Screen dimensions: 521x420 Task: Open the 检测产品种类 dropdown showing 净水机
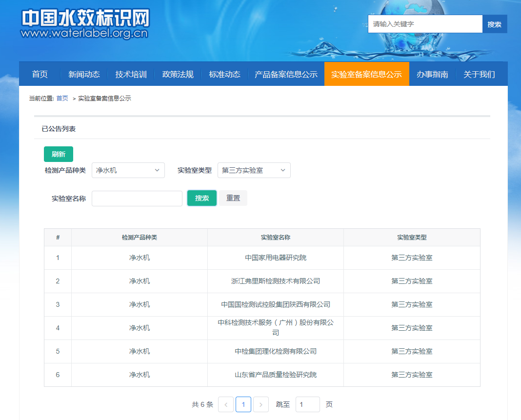128,170
